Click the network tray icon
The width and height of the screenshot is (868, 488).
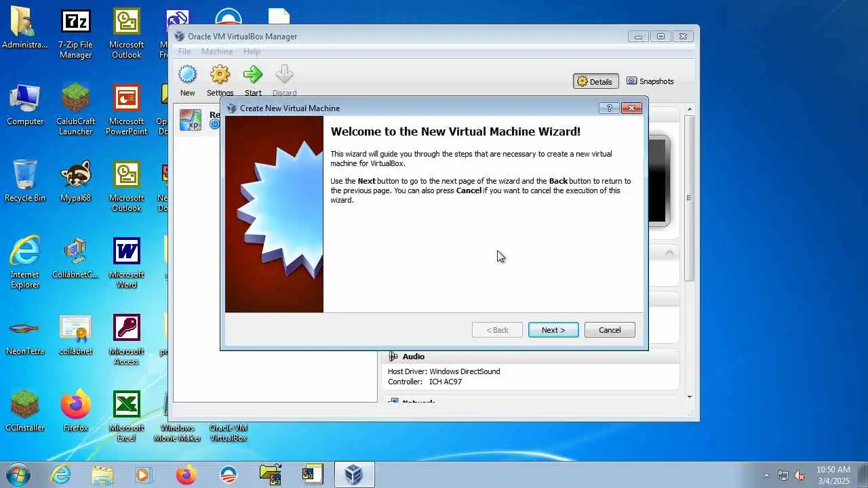[783, 475]
